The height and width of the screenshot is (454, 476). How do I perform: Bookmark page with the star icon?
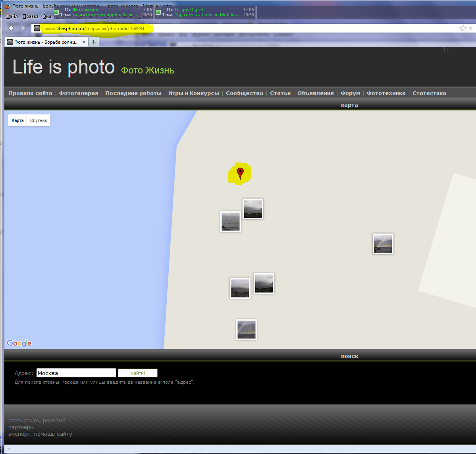point(463,28)
